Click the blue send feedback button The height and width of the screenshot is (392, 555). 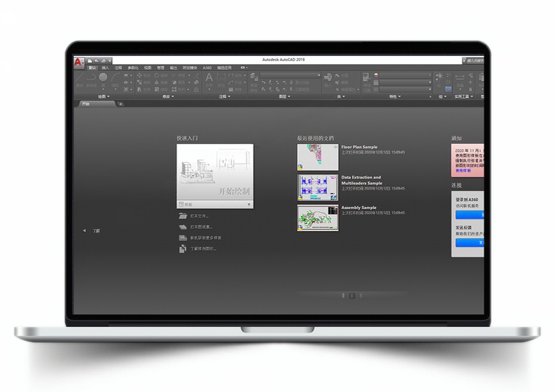pyautogui.click(x=470, y=242)
